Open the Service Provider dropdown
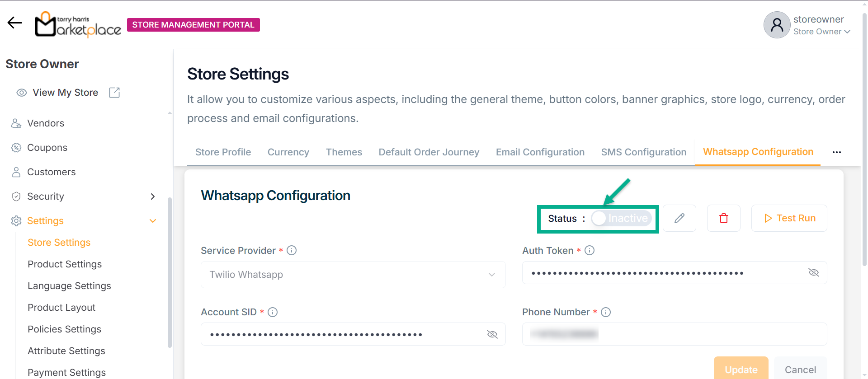 pos(353,275)
